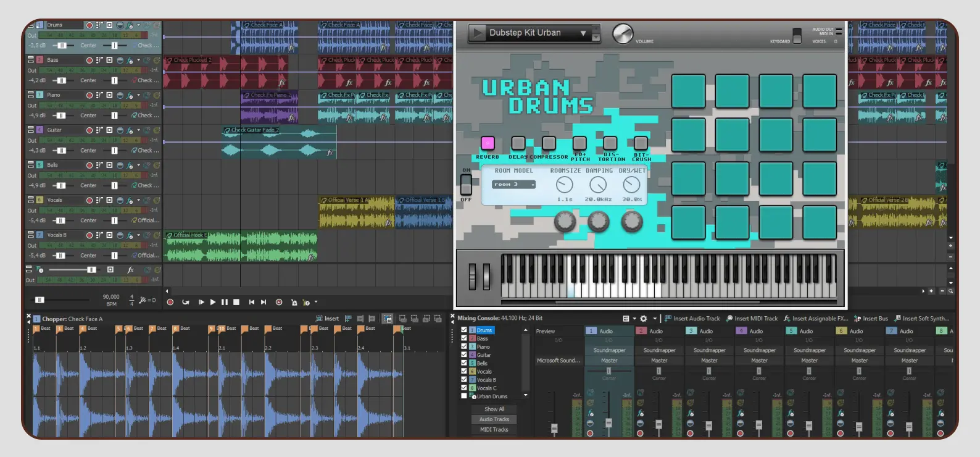The width and height of the screenshot is (980, 457).
Task: Stop playback in the transport bar
Action: [x=236, y=302]
